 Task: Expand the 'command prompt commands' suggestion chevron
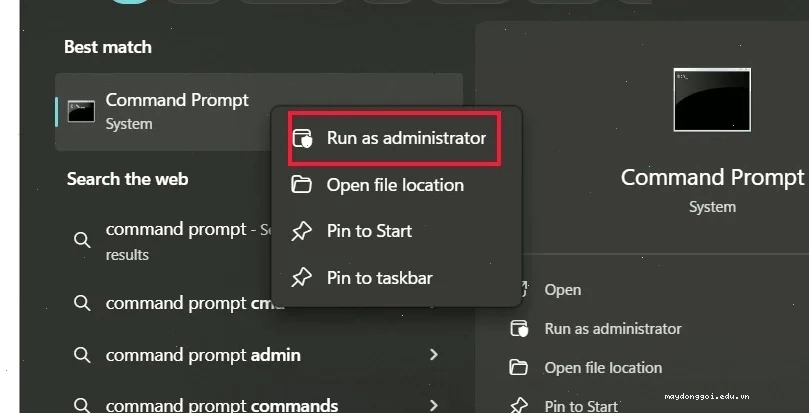click(x=434, y=405)
